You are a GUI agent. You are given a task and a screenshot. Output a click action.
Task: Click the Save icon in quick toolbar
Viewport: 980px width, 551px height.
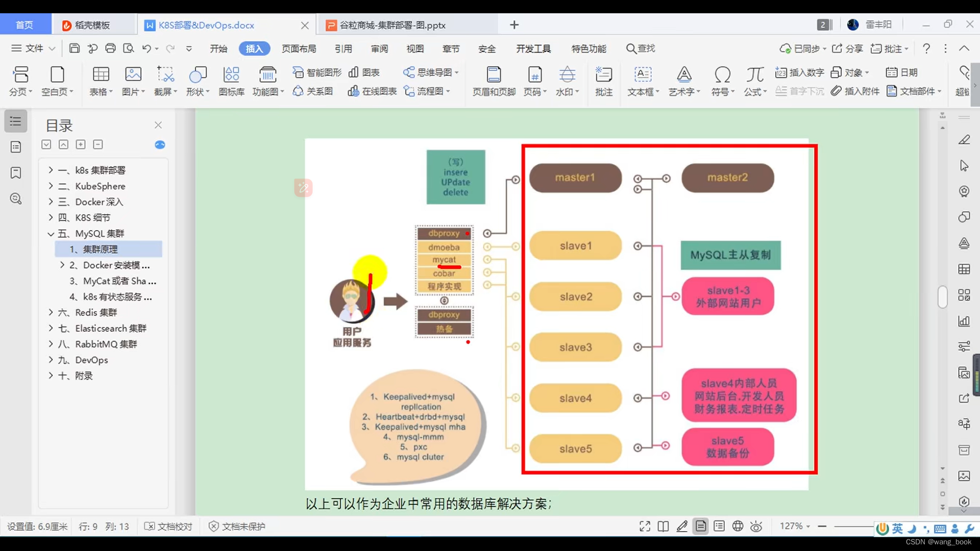pos(75,48)
